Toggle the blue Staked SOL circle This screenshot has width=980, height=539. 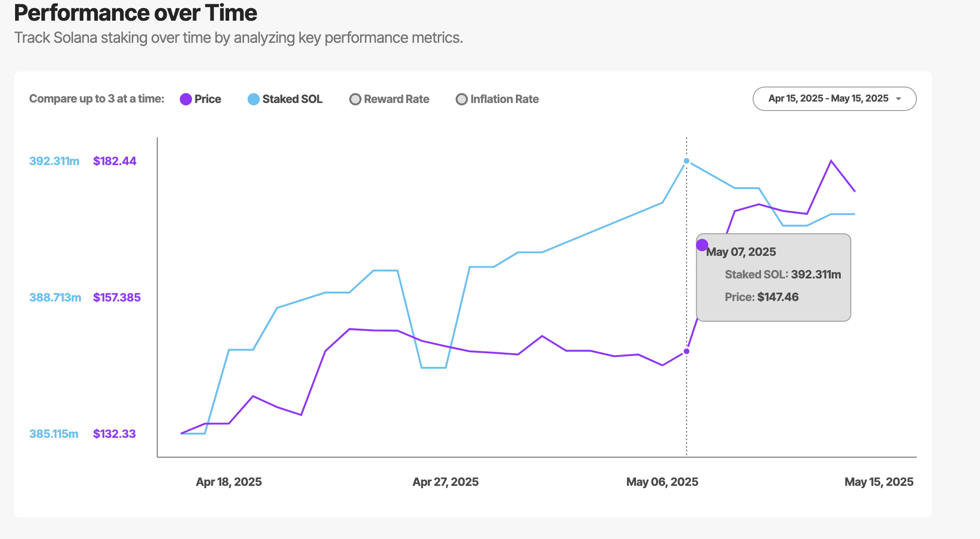point(254,99)
